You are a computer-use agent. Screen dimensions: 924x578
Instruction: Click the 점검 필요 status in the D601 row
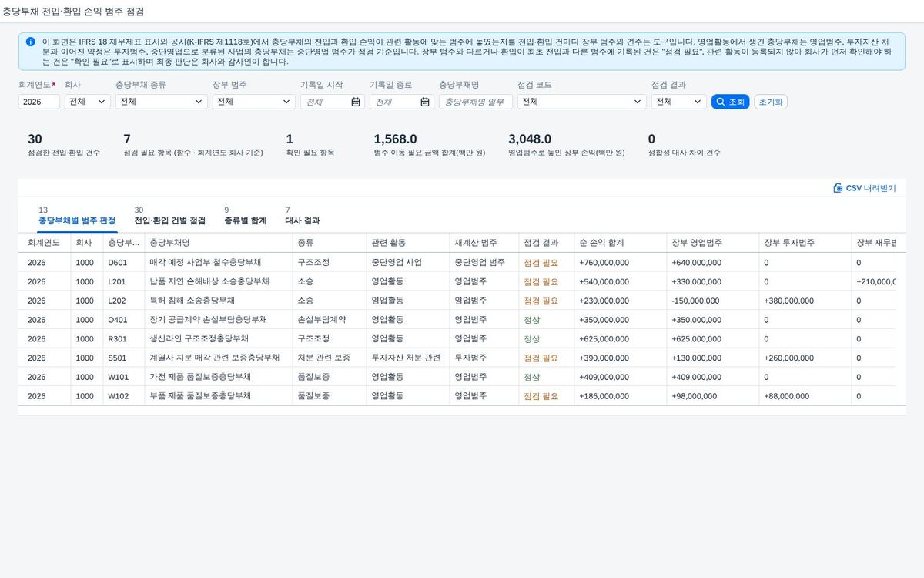[x=541, y=262]
